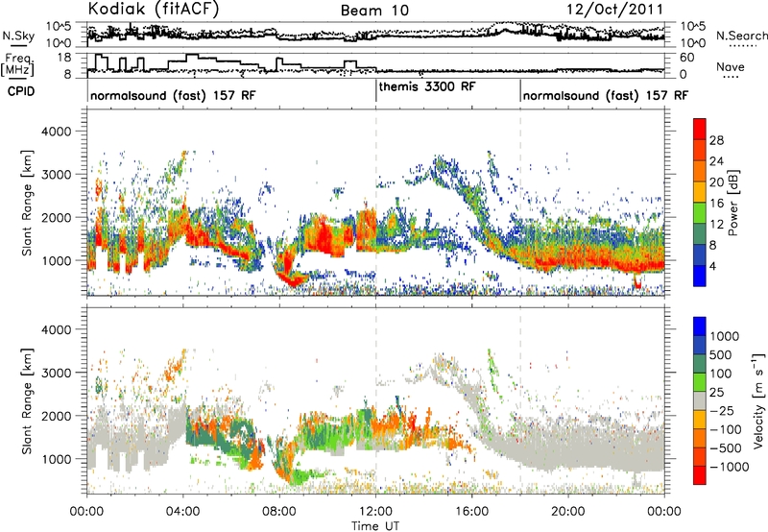
Task: Click the 60 tick on Nave axis
Action: 687,58
